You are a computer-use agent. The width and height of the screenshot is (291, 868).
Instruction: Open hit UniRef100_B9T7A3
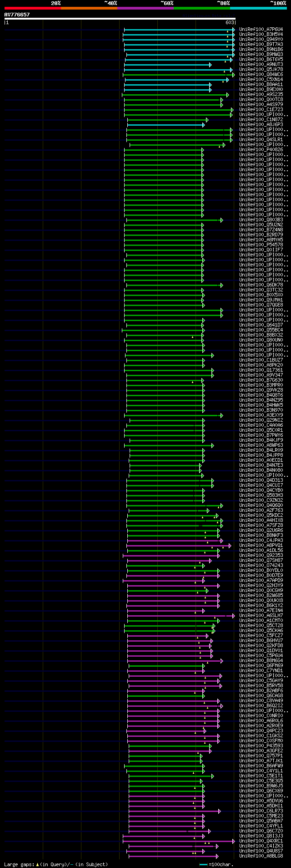click(x=261, y=44)
